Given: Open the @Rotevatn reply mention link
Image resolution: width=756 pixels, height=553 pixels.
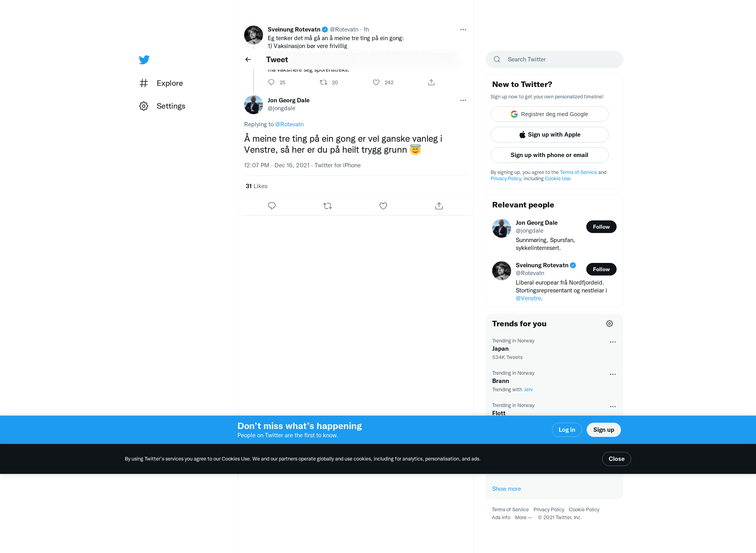Looking at the screenshot, I should (289, 124).
